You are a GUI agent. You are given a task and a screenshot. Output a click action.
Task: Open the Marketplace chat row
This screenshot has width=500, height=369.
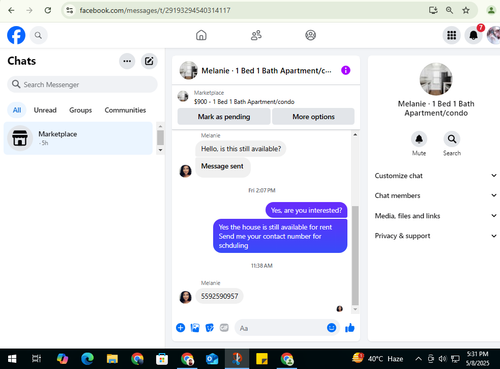coord(78,138)
